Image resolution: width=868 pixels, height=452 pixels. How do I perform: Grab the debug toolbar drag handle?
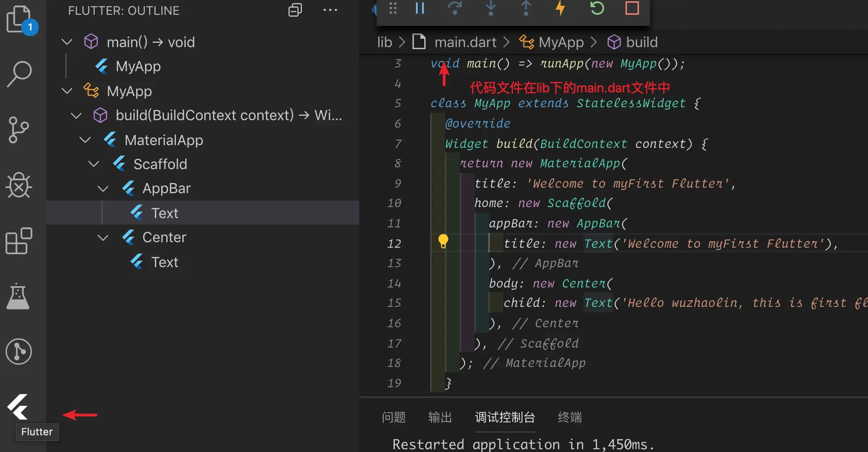[x=393, y=8]
